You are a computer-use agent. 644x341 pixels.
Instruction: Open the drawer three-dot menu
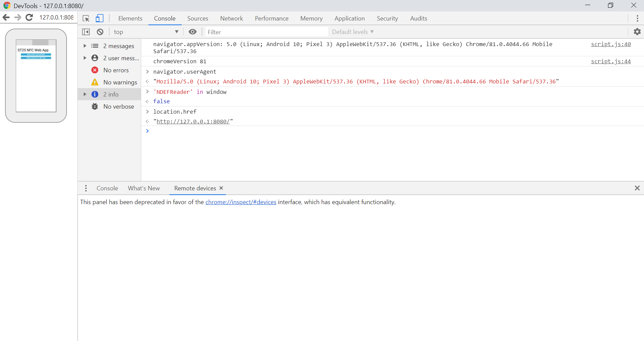pos(86,188)
